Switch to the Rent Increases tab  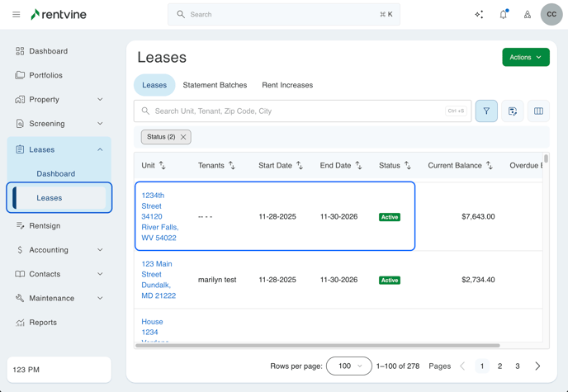tap(287, 85)
